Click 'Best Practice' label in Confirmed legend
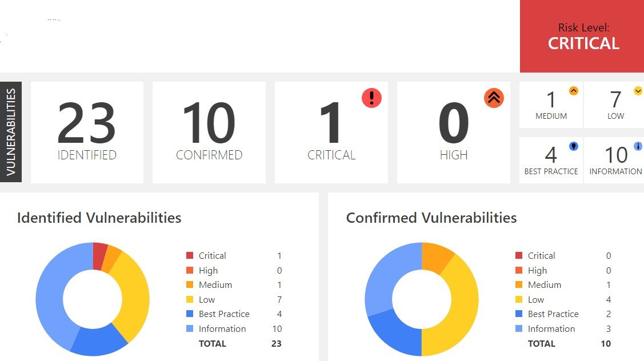Image resolution: width=644 pixels, height=361 pixels. tap(553, 314)
